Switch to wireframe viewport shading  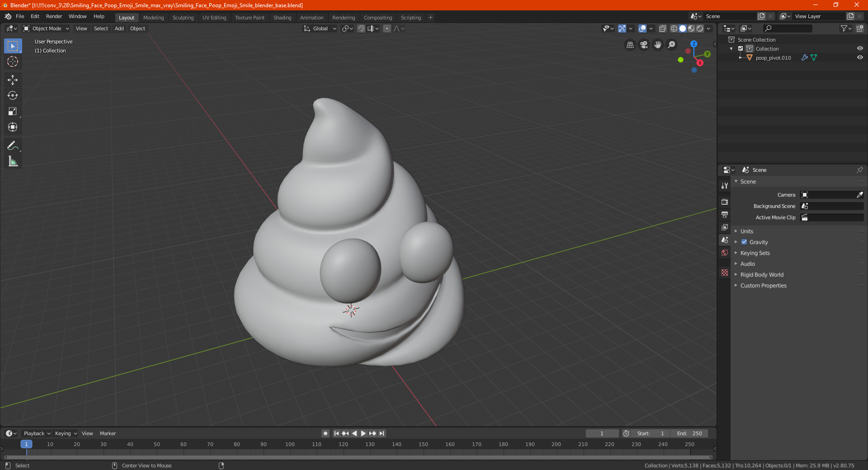(x=674, y=28)
